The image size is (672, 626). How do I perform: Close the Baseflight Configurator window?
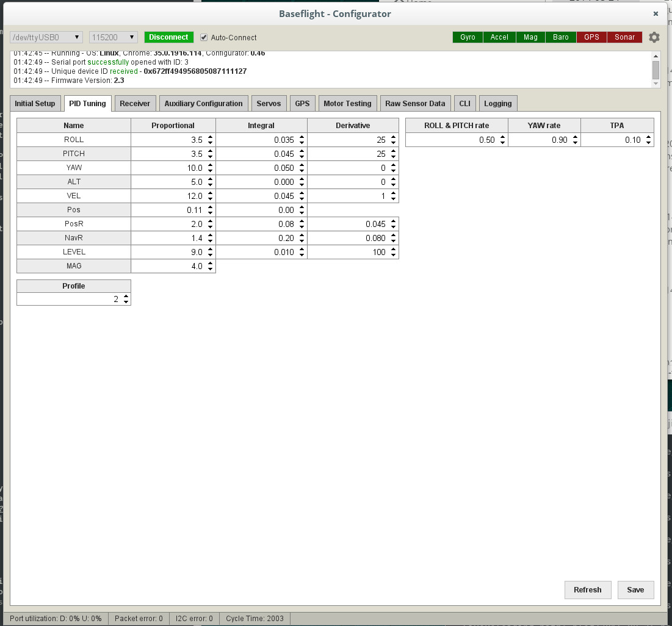point(656,13)
